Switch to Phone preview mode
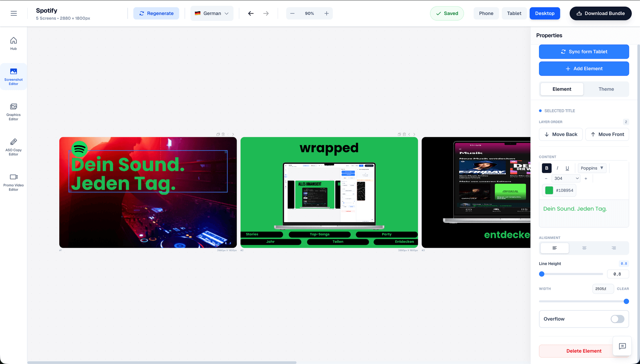640x364 pixels. tap(486, 13)
